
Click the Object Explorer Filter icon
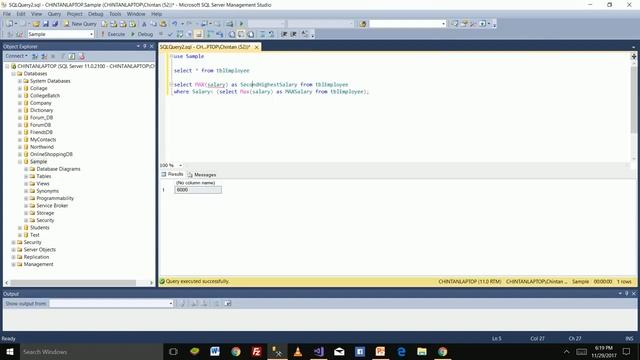(62, 56)
